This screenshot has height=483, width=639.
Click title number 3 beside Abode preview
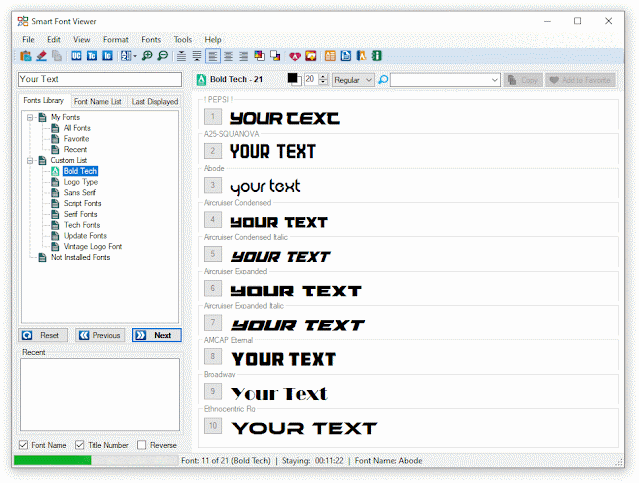tap(213, 185)
